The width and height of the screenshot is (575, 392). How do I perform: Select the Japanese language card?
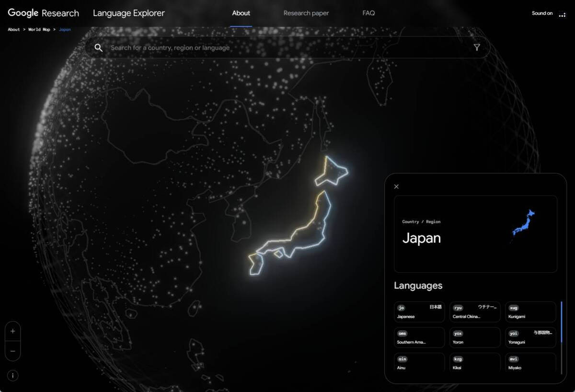(419, 311)
